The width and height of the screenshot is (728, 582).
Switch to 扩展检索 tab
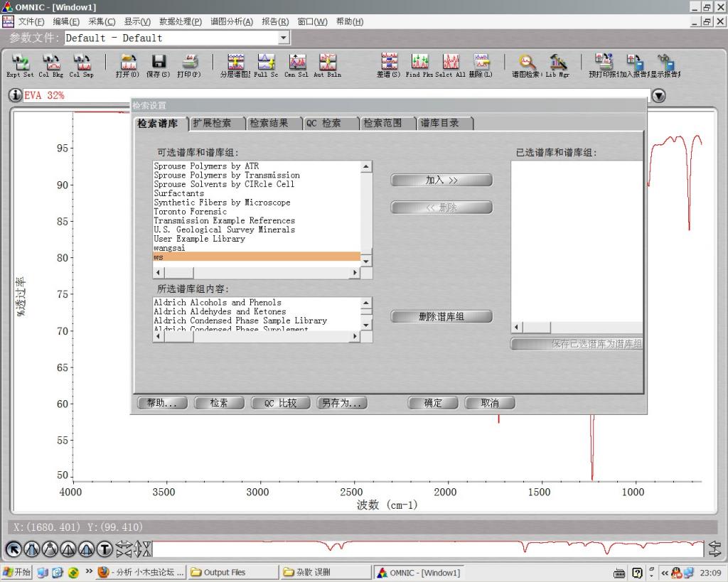(x=217, y=123)
